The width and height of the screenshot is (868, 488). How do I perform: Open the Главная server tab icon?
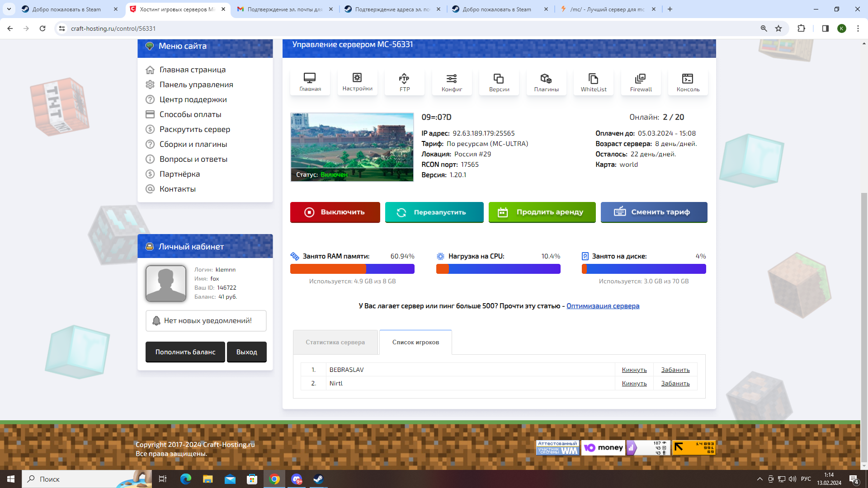point(310,82)
